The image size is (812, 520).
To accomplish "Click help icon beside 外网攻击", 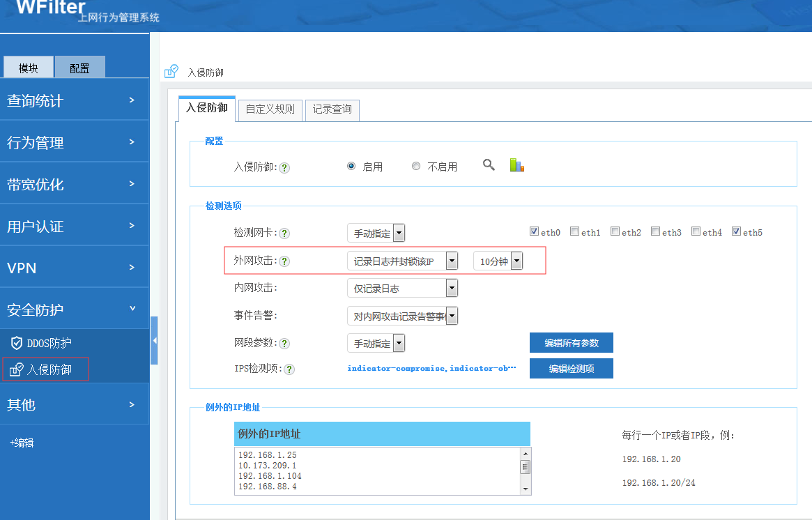I will pyautogui.click(x=284, y=261).
